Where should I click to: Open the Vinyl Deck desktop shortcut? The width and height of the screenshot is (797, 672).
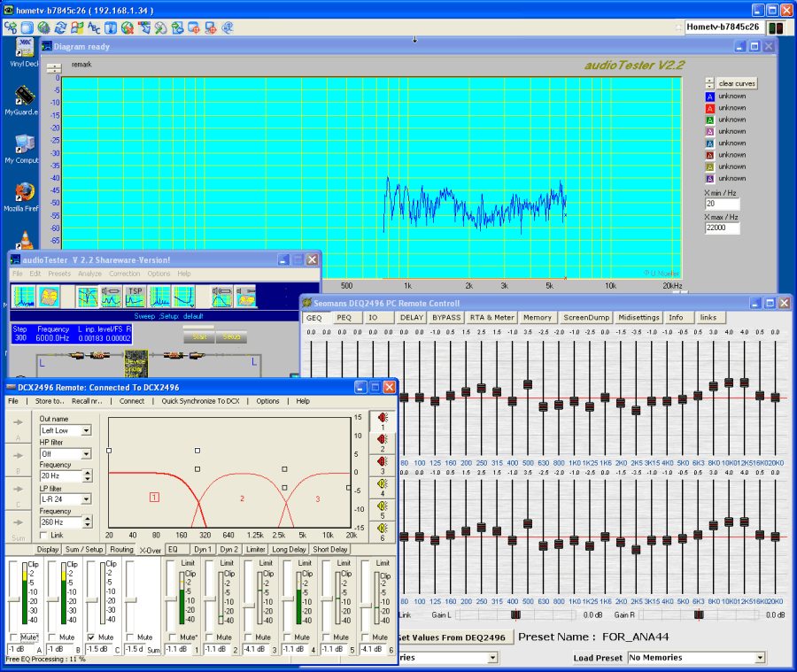pos(23,53)
